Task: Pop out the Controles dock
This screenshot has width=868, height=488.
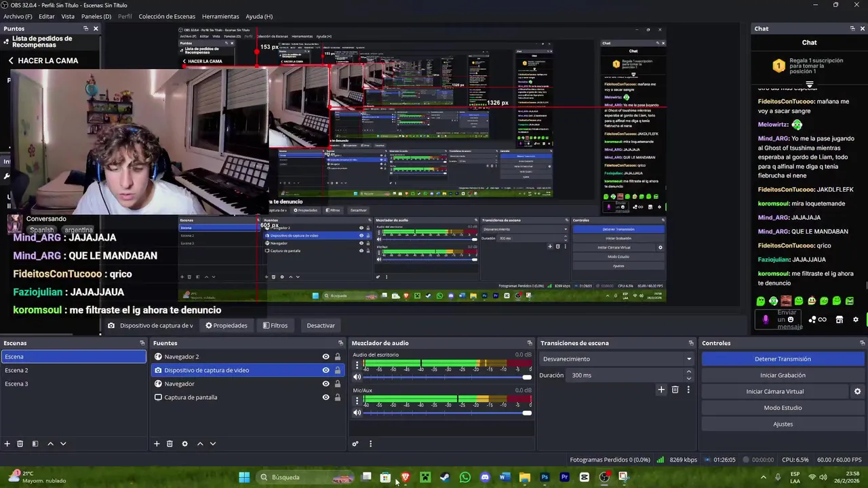Action: tap(861, 343)
